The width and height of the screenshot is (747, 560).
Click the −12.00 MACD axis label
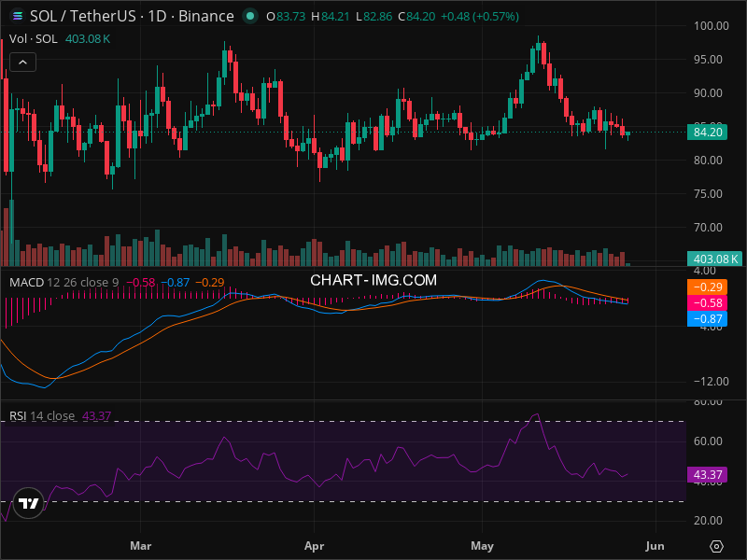[x=711, y=382]
